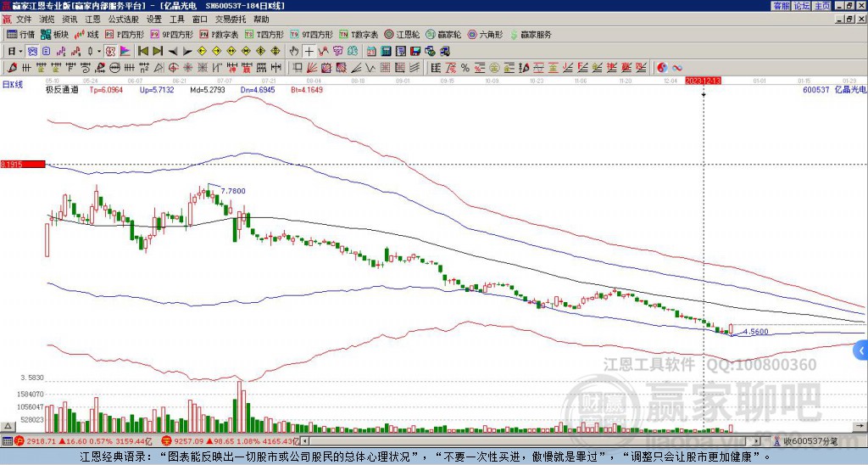The height and width of the screenshot is (465, 868).
Task: Expand the candlestick style dropdown arrow
Action: (x=98, y=52)
